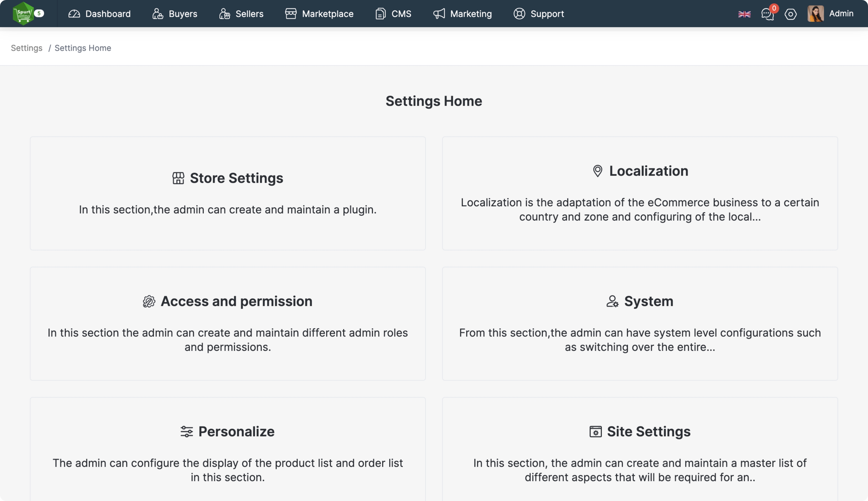The height and width of the screenshot is (501, 868).
Task: Open the Marketing menu
Action: coord(462,14)
